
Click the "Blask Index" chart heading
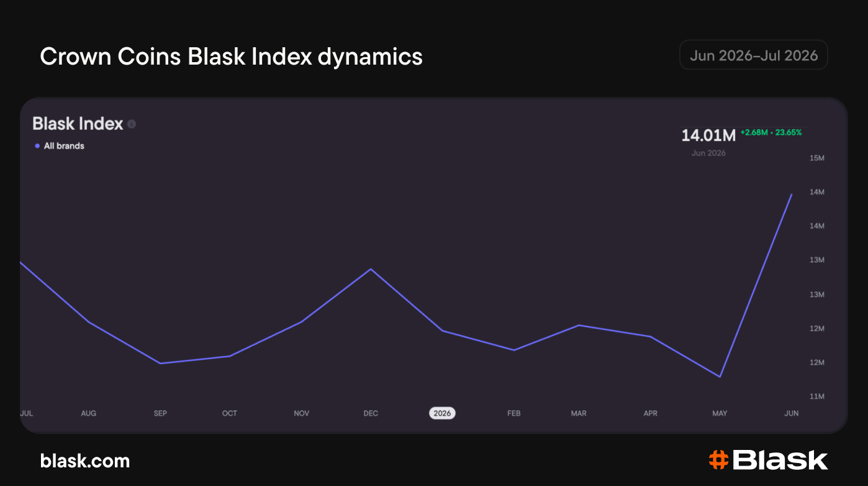78,124
